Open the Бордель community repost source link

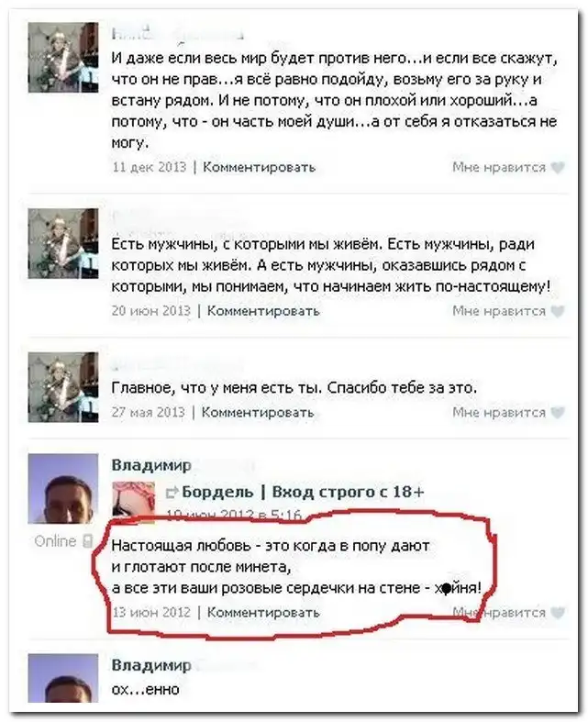coord(303,492)
